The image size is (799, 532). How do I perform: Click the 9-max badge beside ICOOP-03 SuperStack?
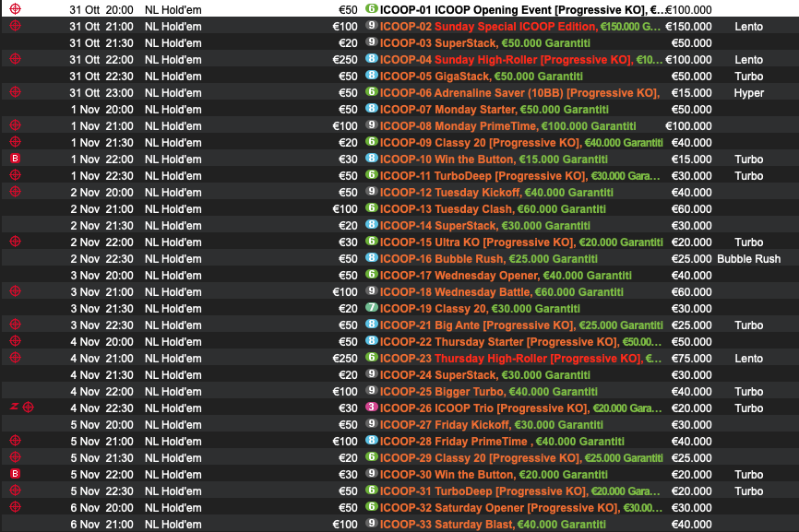tap(372, 41)
